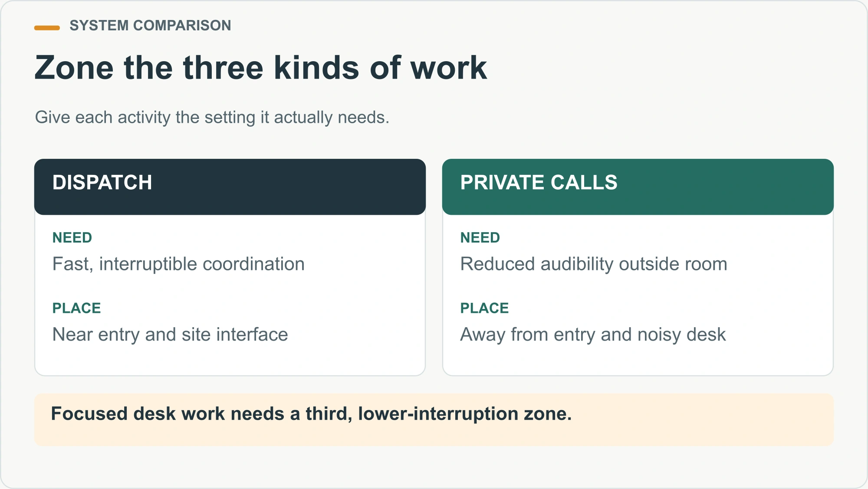Click the PLACE label in the Private Calls card
The image size is (868, 489).
click(484, 308)
